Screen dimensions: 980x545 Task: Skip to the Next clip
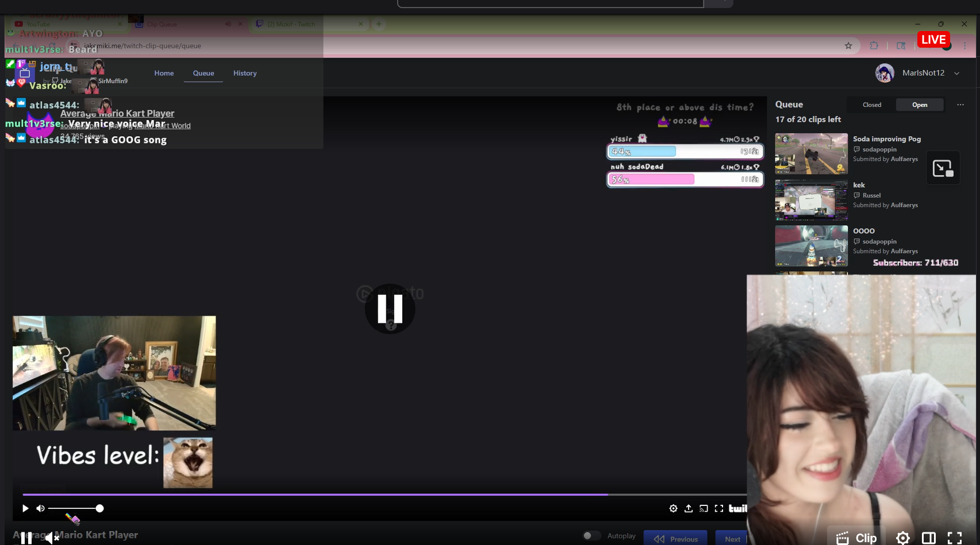pos(731,538)
